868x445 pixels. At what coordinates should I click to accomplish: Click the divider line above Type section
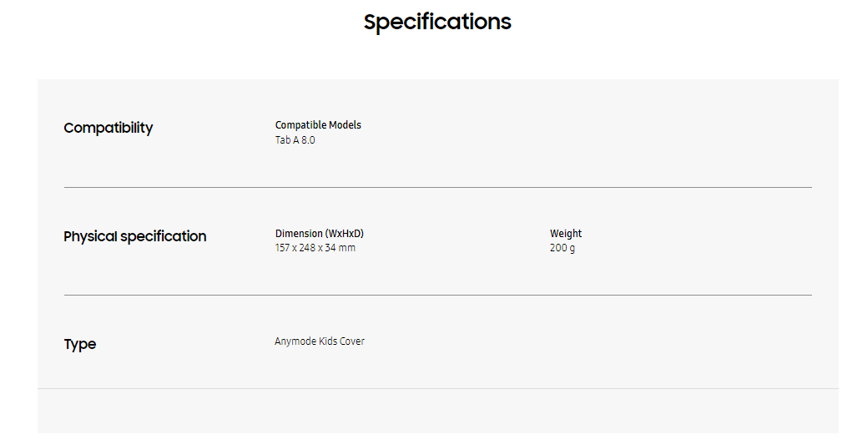[437, 295]
